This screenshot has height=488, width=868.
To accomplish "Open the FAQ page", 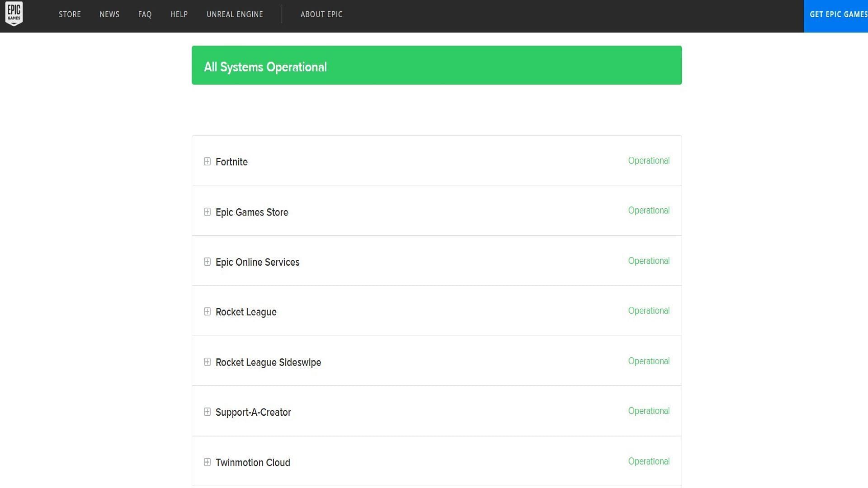I will (145, 14).
